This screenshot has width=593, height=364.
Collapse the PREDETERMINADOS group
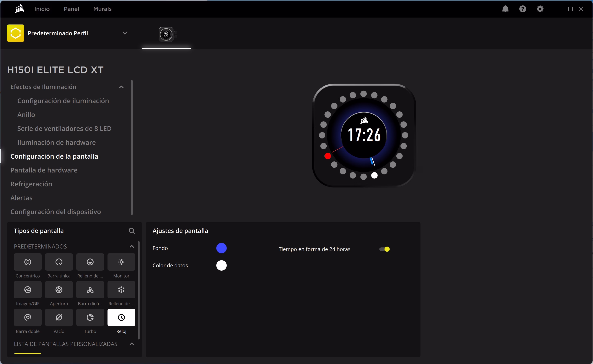pyautogui.click(x=132, y=247)
